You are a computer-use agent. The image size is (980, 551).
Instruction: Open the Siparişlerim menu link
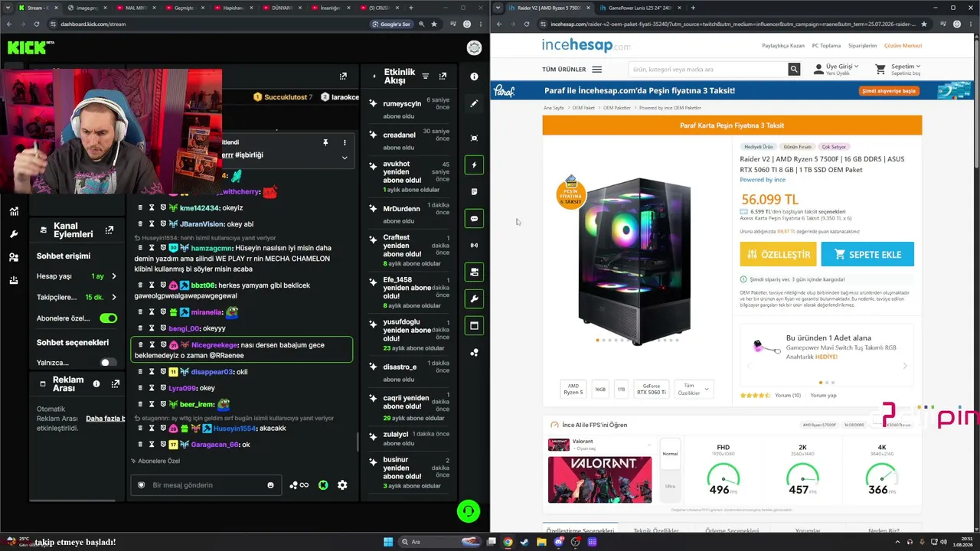[862, 46]
